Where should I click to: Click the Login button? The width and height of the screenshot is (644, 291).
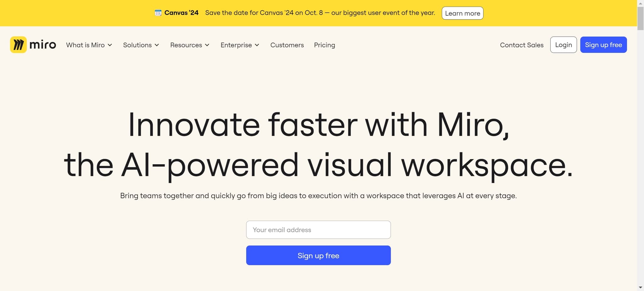[x=563, y=45]
